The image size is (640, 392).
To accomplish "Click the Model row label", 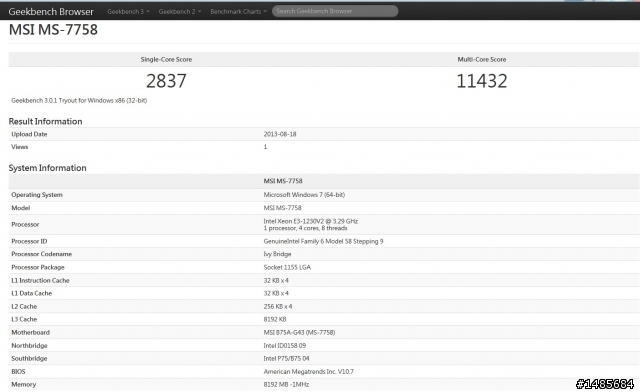I will pos(20,208).
